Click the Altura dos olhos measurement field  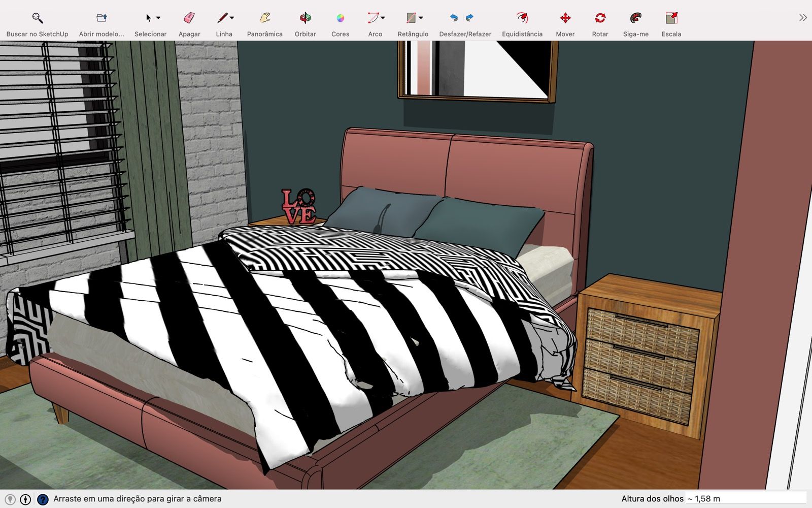(x=745, y=498)
